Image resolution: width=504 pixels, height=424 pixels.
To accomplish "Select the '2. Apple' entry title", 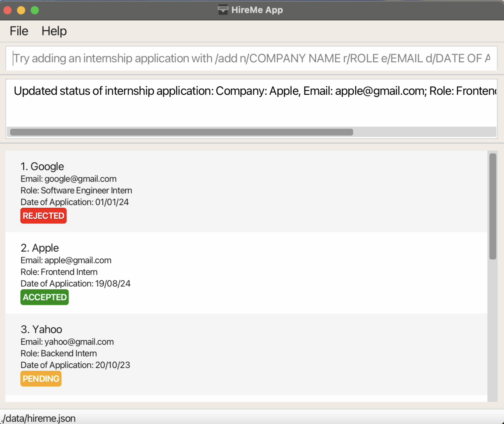I will 40,248.
